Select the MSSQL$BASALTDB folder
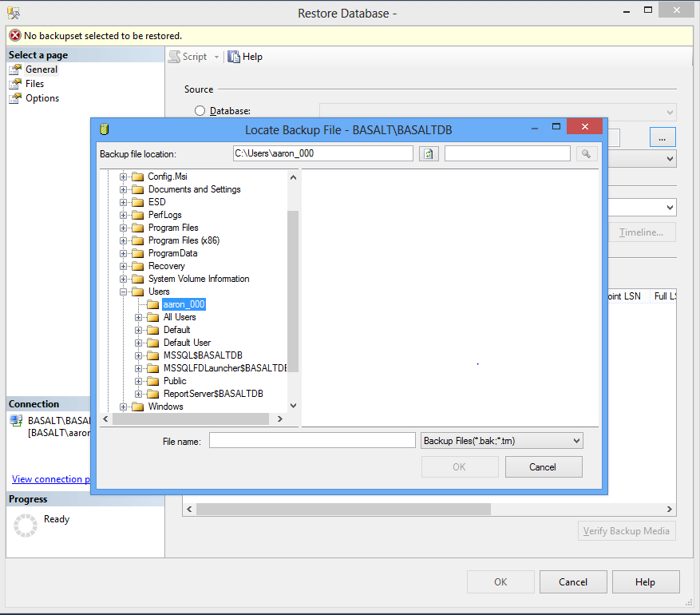Image resolution: width=700 pixels, height=615 pixels. click(203, 355)
